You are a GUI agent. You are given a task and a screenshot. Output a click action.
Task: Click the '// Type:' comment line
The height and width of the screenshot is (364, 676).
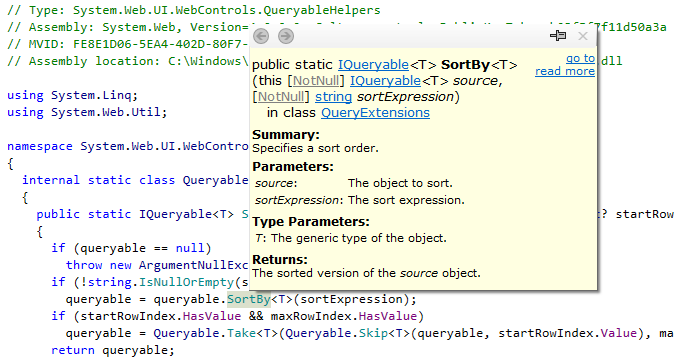[x=194, y=10]
